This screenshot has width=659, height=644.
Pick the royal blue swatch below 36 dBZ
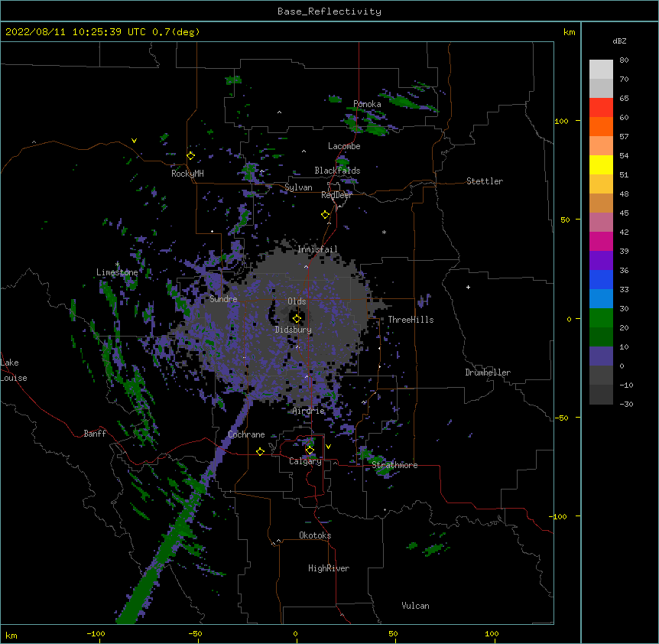click(x=601, y=279)
